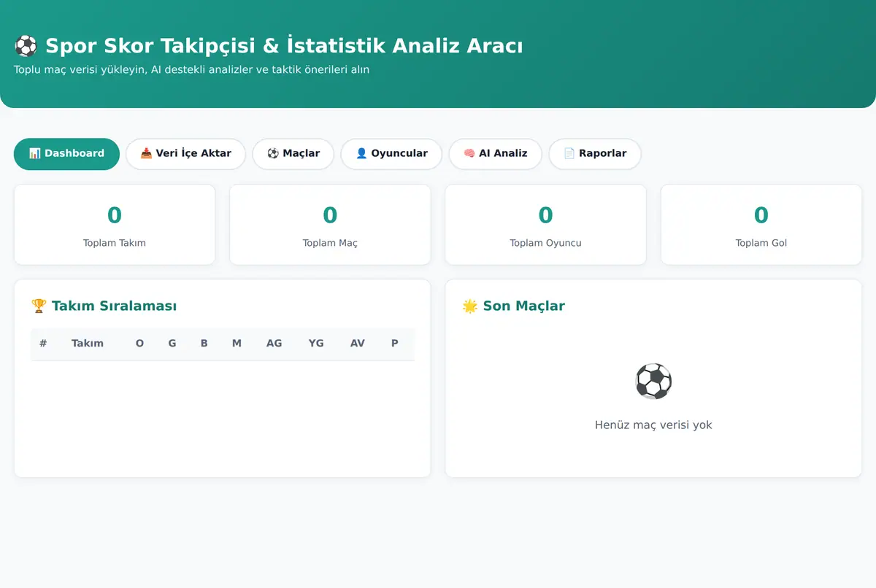Click the Takım Sıralaması heading
The height and width of the screenshot is (588, 876).
click(x=104, y=306)
